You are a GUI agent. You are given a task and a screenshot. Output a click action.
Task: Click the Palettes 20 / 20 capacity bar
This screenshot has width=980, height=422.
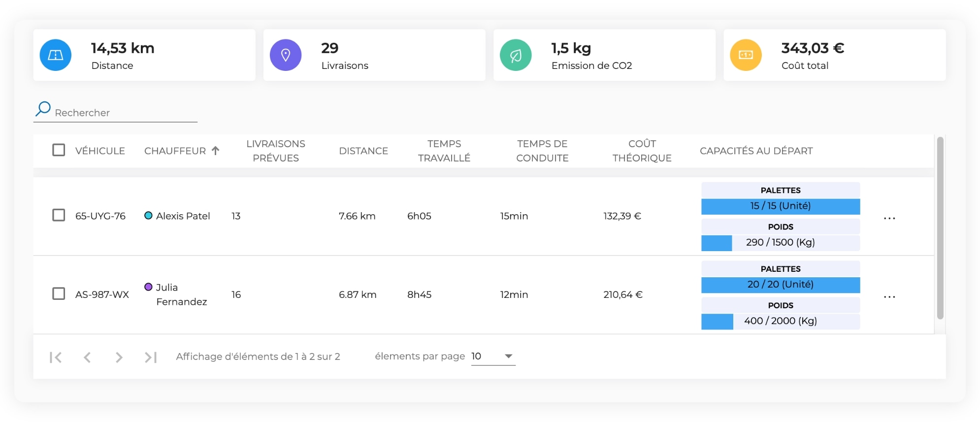tap(780, 285)
